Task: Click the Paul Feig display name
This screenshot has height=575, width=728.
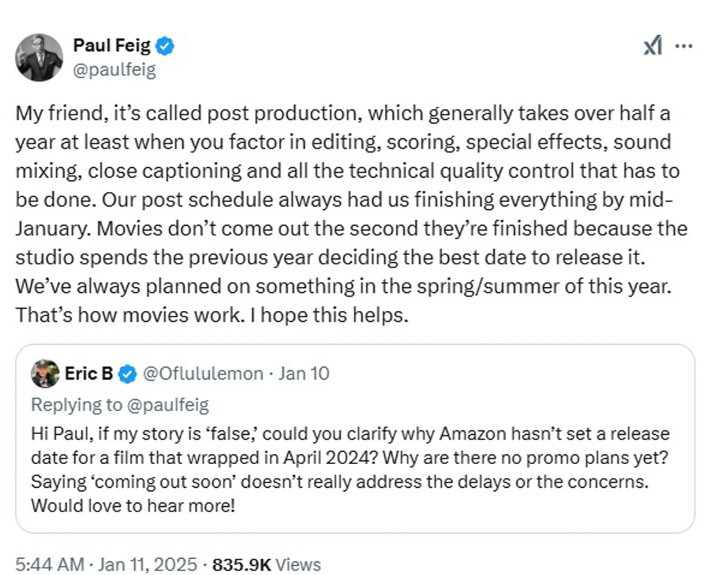Action: click(x=111, y=47)
